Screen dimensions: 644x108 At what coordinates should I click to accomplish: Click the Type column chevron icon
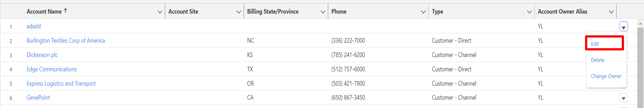(x=529, y=12)
